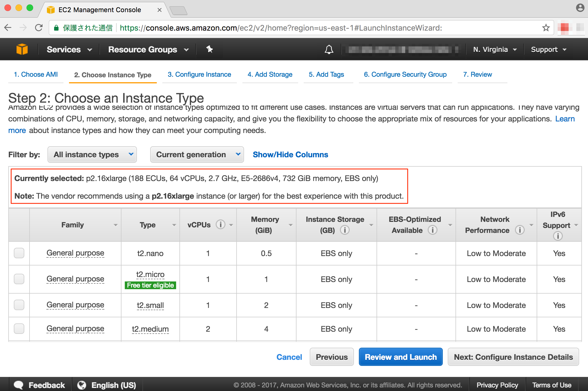Click the t2.small type link
The image size is (588, 391).
coord(150,305)
